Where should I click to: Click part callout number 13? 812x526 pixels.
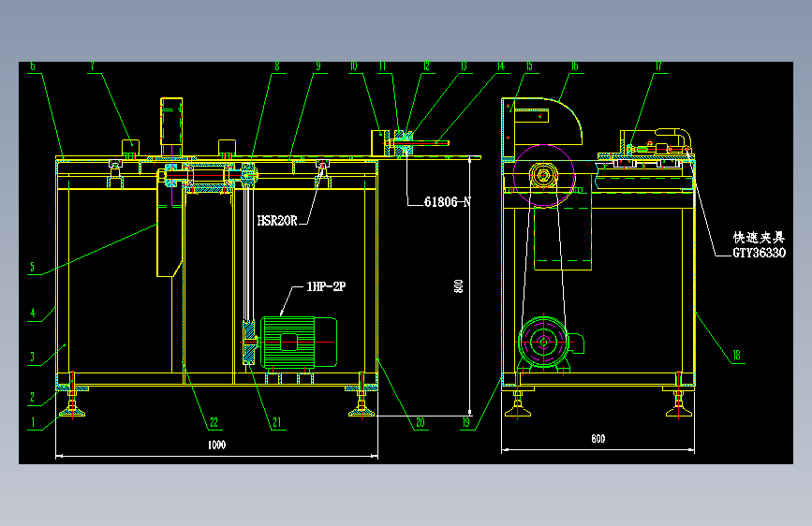pyautogui.click(x=464, y=66)
